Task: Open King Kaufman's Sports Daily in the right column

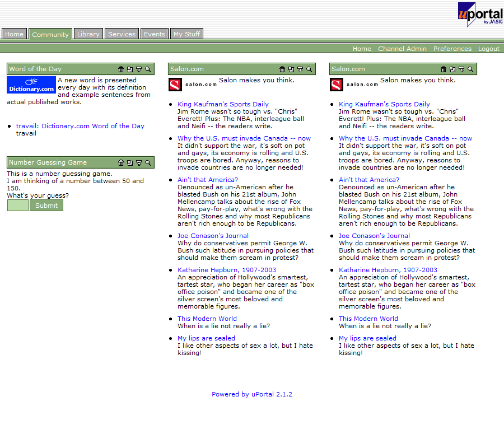Action: [384, 104]
